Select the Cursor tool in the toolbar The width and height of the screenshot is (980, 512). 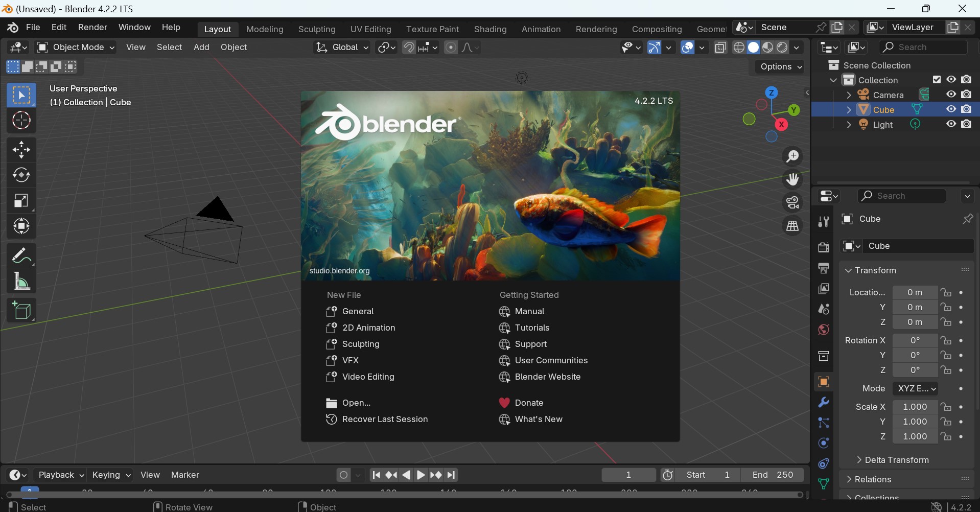click(x=21, y=121)
